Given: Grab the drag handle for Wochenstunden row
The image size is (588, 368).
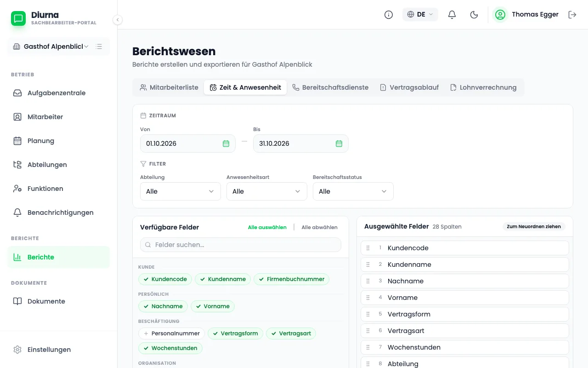Looking at the screenshot, I should 368,347.
